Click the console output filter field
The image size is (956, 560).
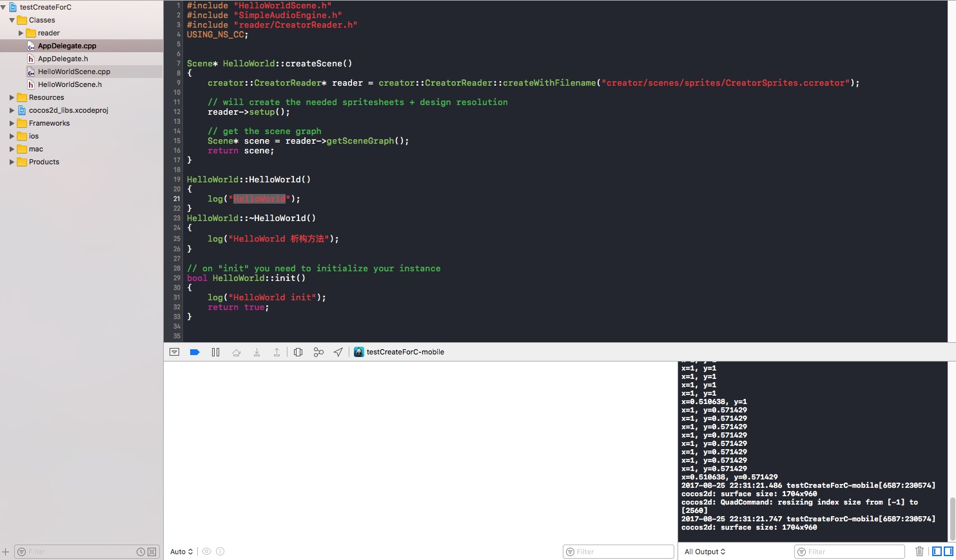pyautogui.click(x=850, y=552)
